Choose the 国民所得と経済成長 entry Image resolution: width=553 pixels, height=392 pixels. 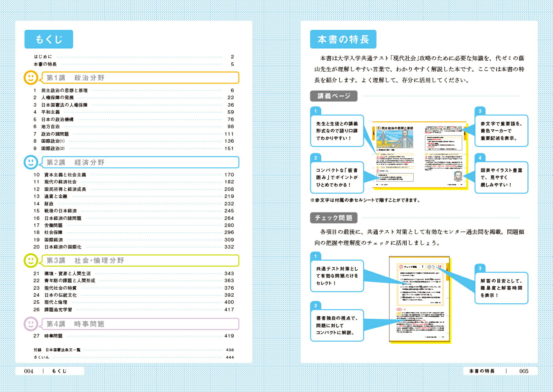pyautogui.click(x=134, y=189)
